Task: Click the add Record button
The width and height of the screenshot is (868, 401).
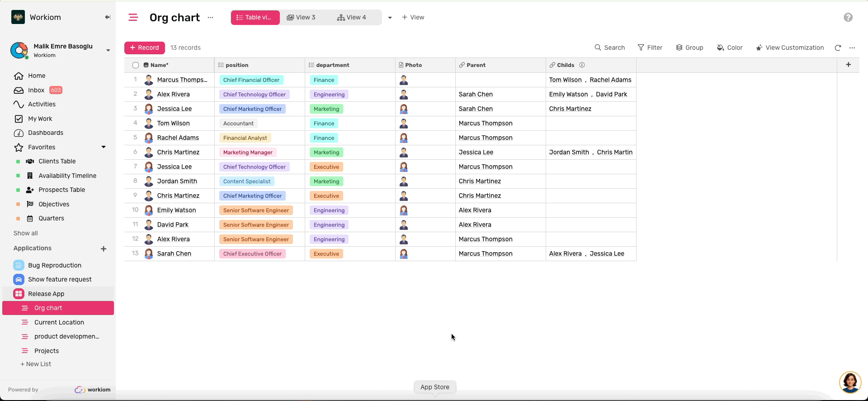Action: (x=144, y=48)
